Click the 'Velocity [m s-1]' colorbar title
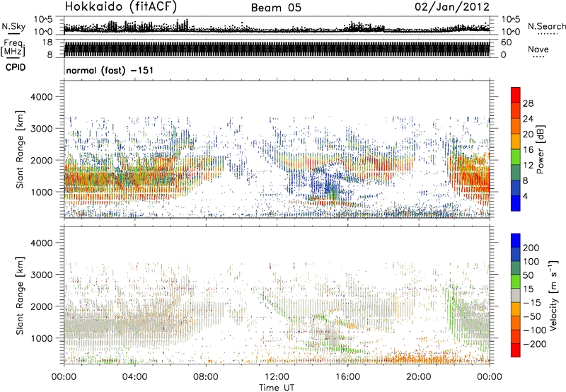This screenshot has width=566, height=392. 553,295
